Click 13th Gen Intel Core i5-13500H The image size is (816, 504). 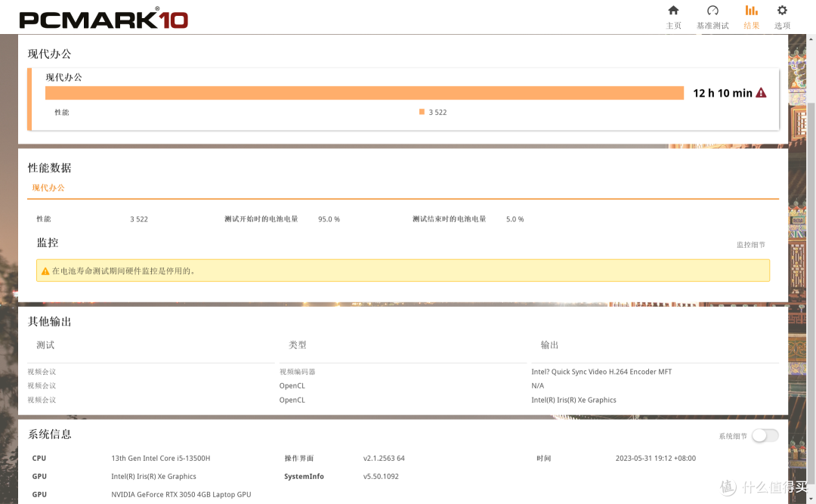pos(161,458)
